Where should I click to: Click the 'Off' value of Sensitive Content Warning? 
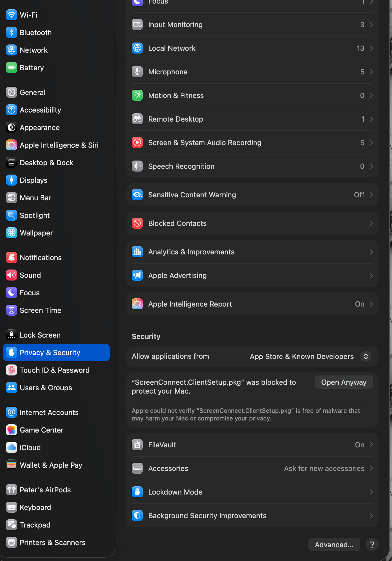[x=359, y=195]
